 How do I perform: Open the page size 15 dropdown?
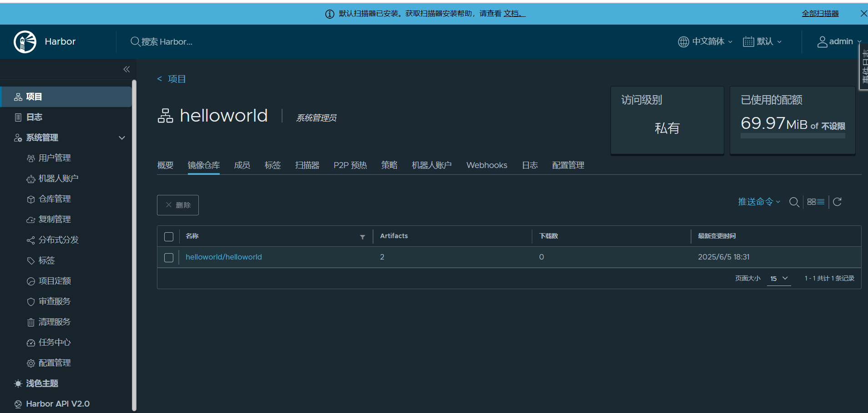pyautogui.click(x=779, y=279)
